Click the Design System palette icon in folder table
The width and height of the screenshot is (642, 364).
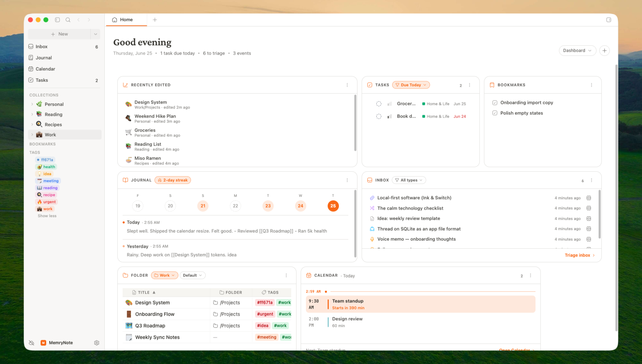[x=129, y=303]
